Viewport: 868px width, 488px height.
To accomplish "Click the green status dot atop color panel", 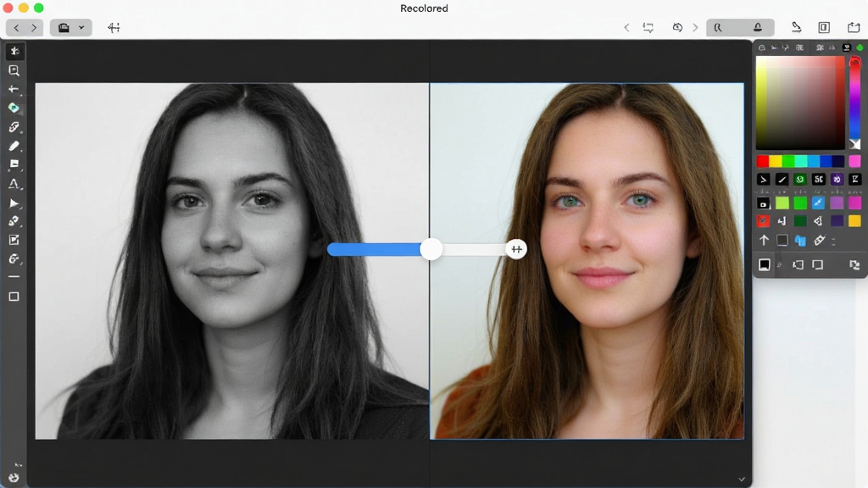I will click(x=860, y=48).
